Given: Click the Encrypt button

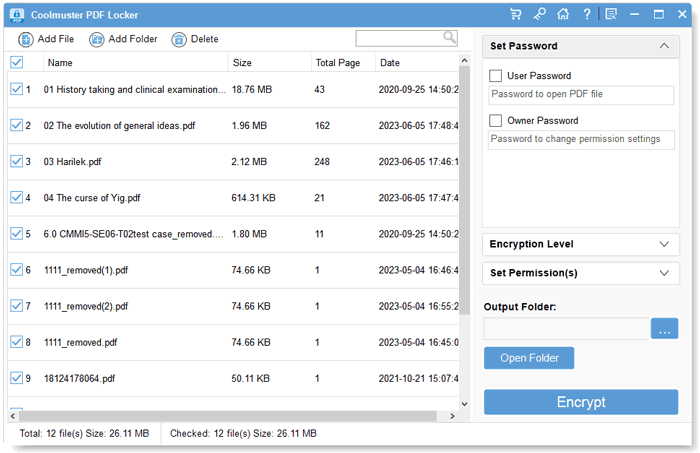Looking at the screenshot, I should [581, 402].
